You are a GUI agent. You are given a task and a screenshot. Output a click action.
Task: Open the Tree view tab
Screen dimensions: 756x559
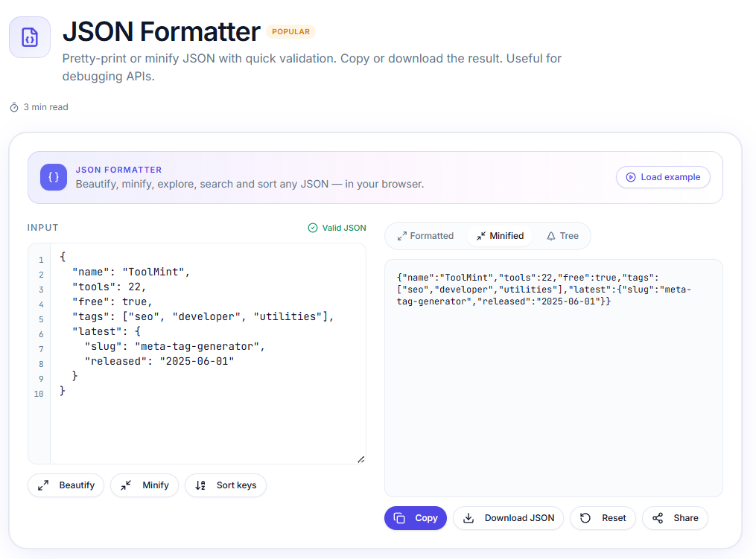coord(562,236)
